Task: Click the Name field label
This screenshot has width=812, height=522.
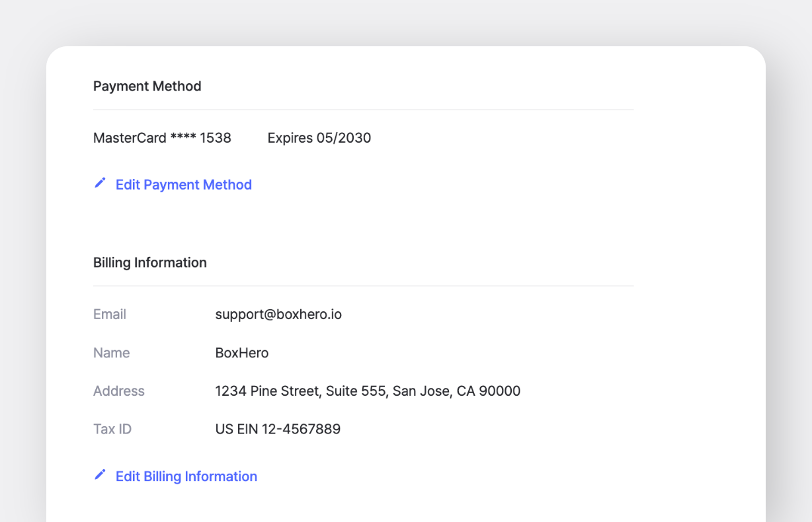Action: pyautogui.click(x=111, y=353)
